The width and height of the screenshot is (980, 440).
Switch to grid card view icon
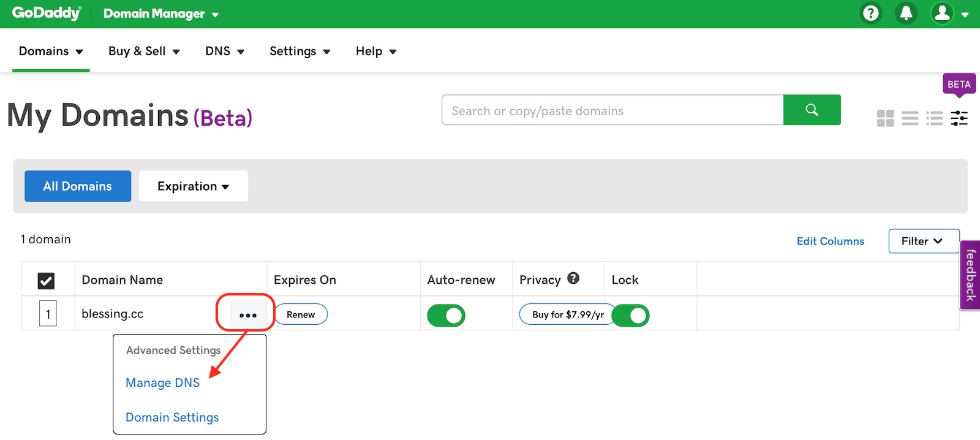coord(885,118)
